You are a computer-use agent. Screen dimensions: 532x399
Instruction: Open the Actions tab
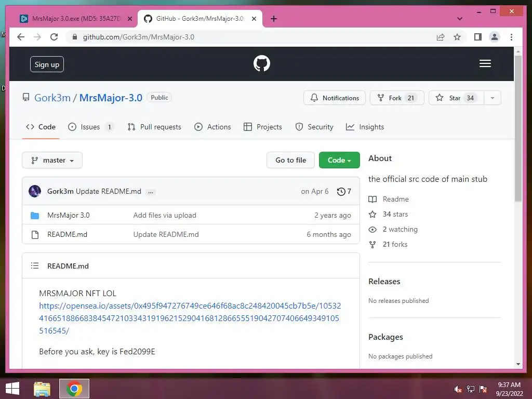[x=212, y=127]
